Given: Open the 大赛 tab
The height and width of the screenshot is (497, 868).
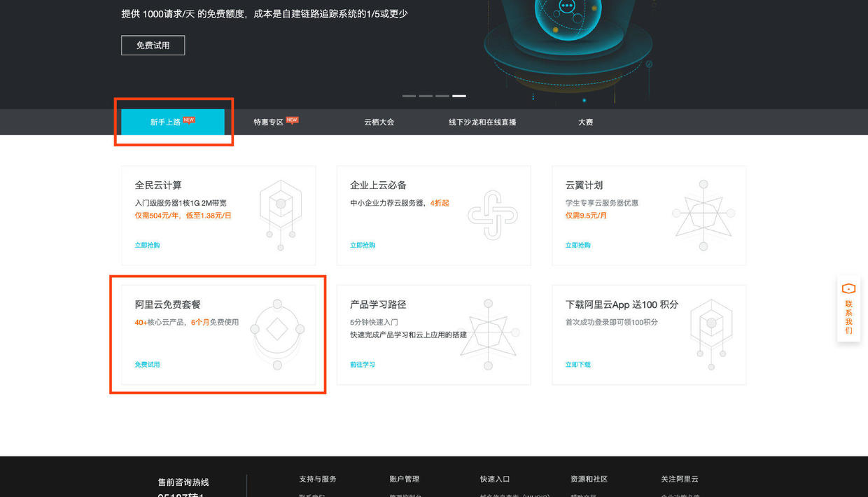Looking at the screenshot, I should pos(585,122).
